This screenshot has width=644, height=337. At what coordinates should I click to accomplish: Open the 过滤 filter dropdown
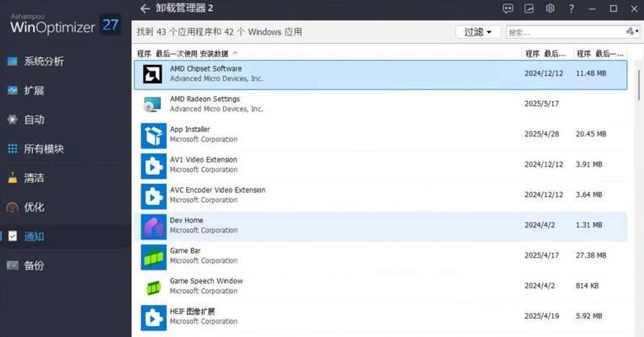478,32
